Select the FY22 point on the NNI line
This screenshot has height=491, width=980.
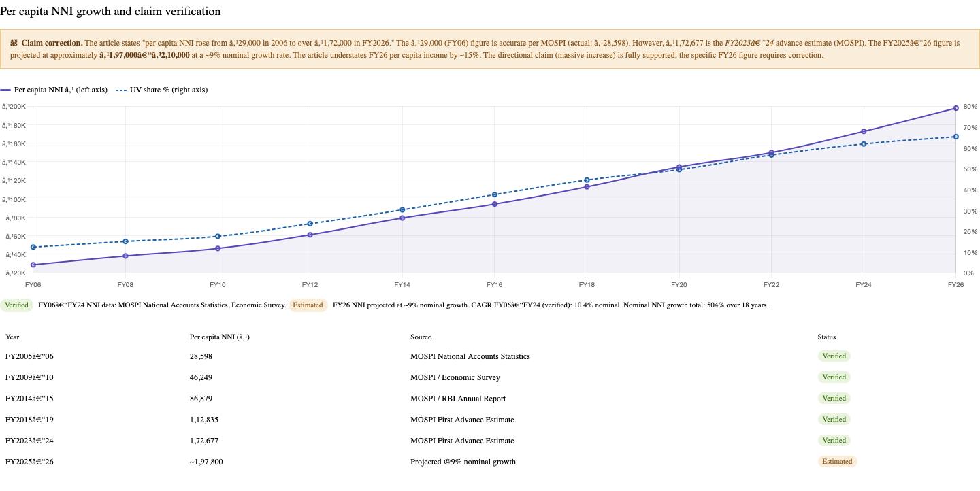[771, 152]
